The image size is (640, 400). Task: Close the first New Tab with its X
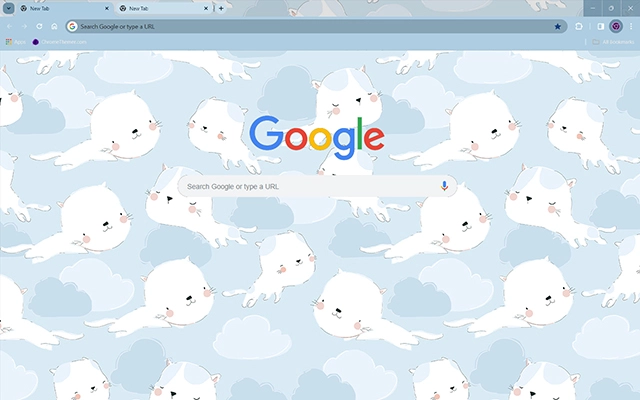107,8
